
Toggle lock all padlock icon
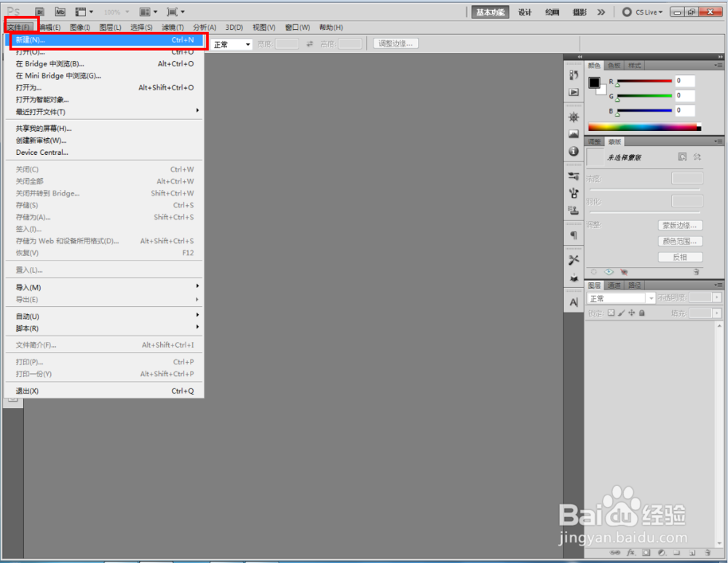click(x=641, y=313)
